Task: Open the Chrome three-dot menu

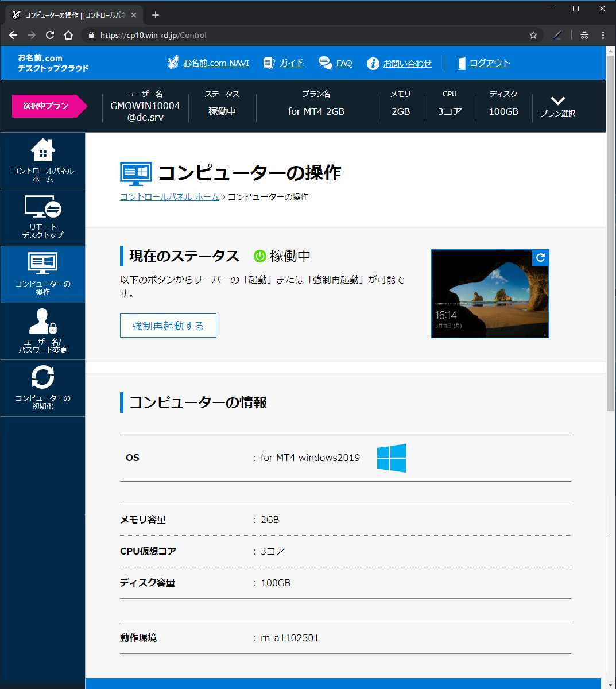Action: 603,35
